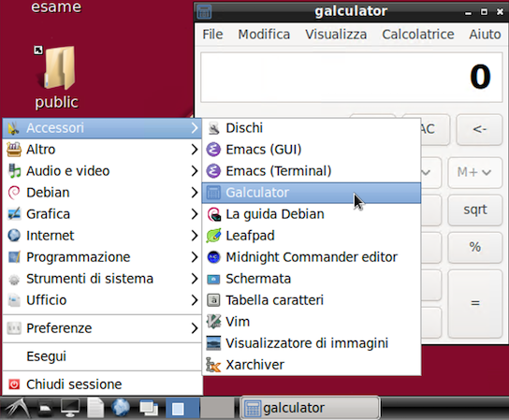Expand the Ufficio submenu arrow

tap(194, 300)
